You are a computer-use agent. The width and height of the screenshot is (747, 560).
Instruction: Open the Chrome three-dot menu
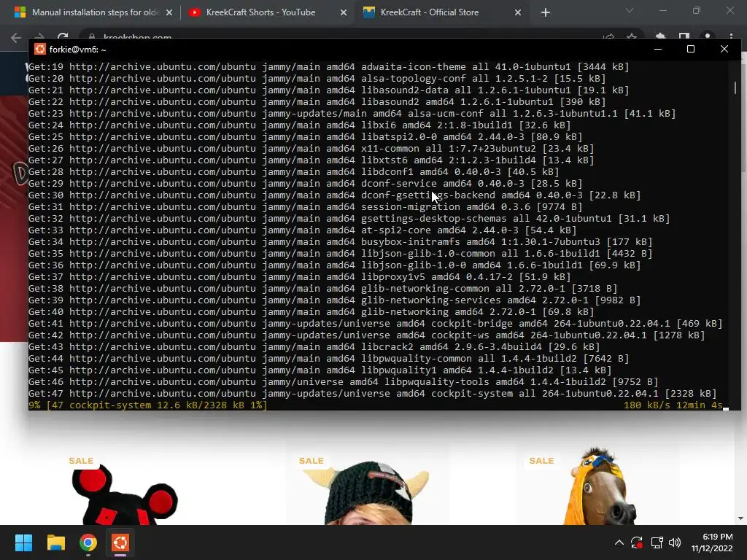coord(731,36)
